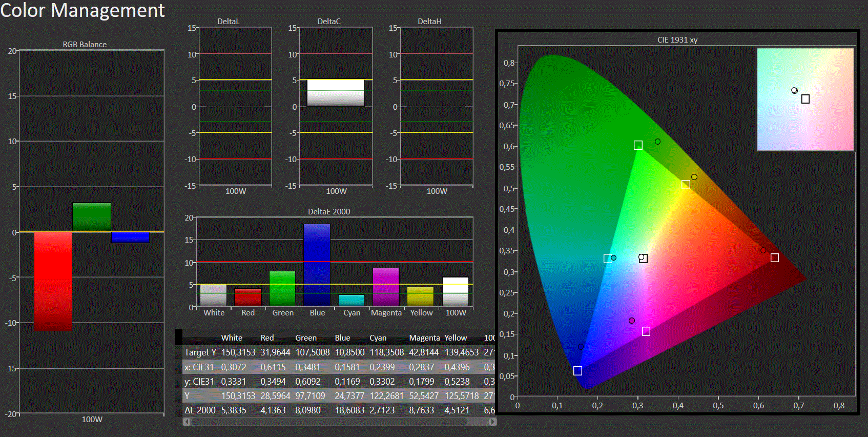Click Green ΔE 2000 value 8,0980

(308, 410)
